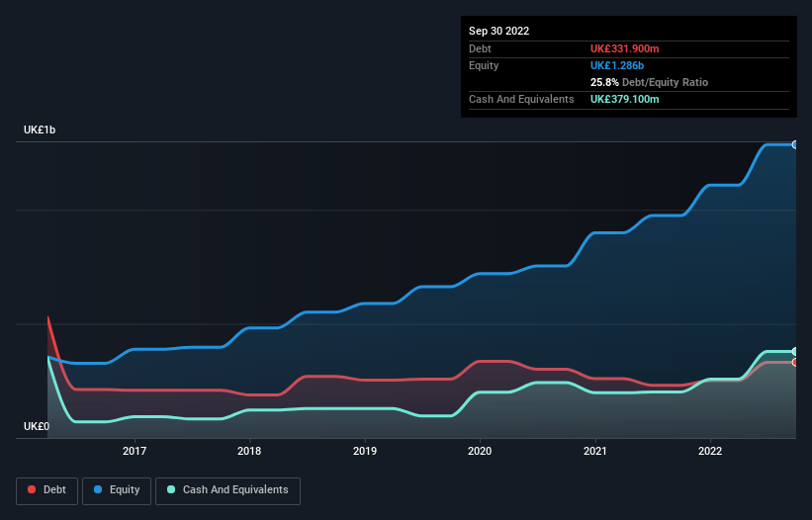Click the Equity end-point marker on chart
The width and height of the screenshot is (812, 520).
coord(795,145)
